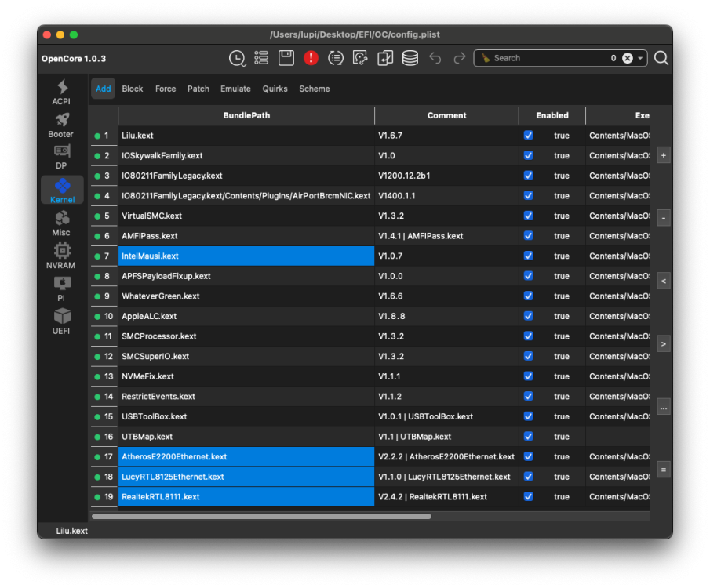Viewport: 710px width, 588px height.
Task: Switch to the Add tab
Action: [104, 89]
